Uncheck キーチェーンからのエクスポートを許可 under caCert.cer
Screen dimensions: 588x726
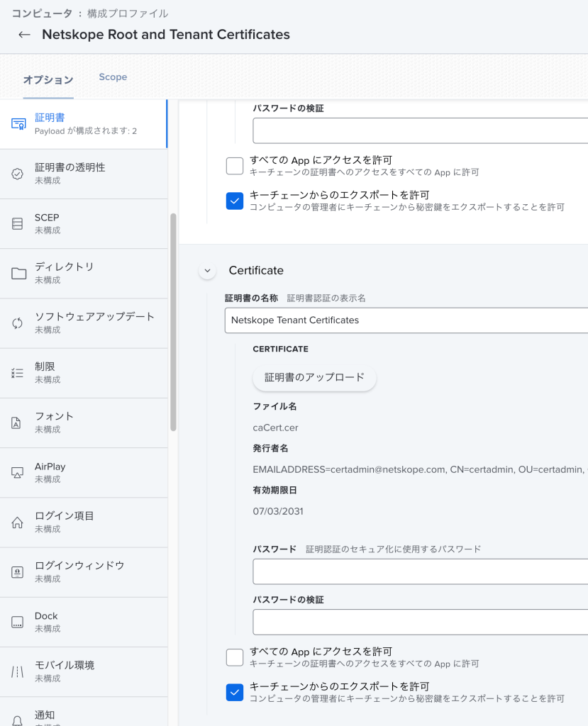[x=235, y=692]
